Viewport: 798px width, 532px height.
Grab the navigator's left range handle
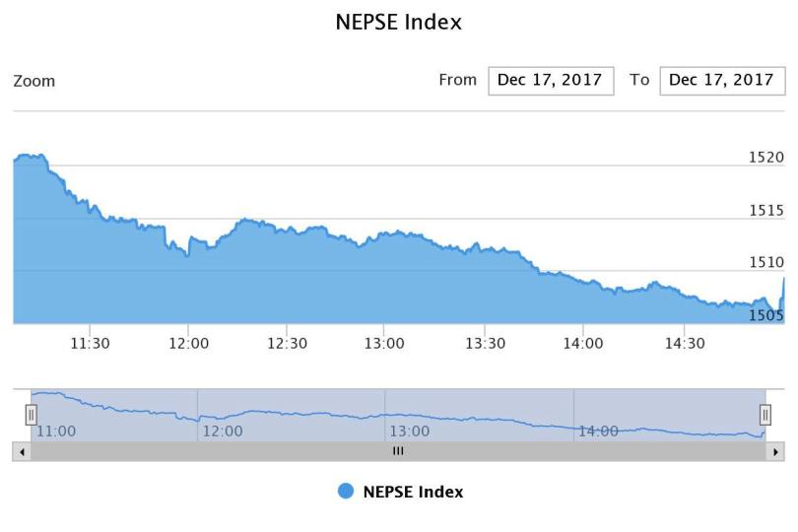tap(31, 415)
